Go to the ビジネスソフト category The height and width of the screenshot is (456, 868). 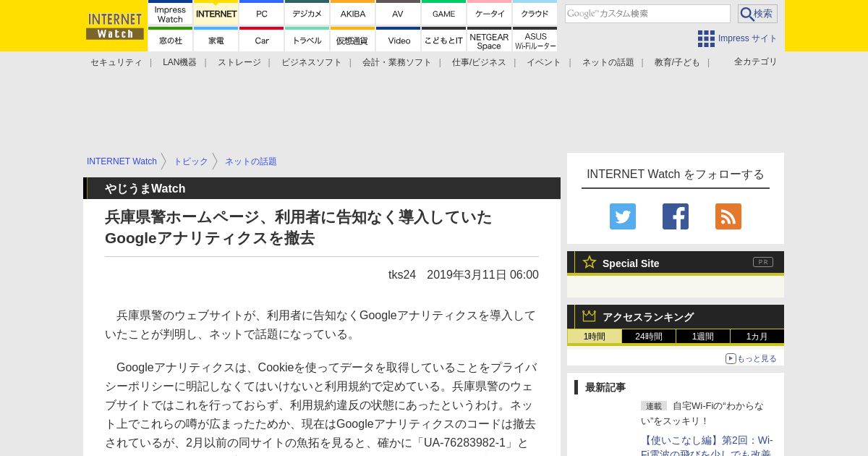tap(311, 62)
